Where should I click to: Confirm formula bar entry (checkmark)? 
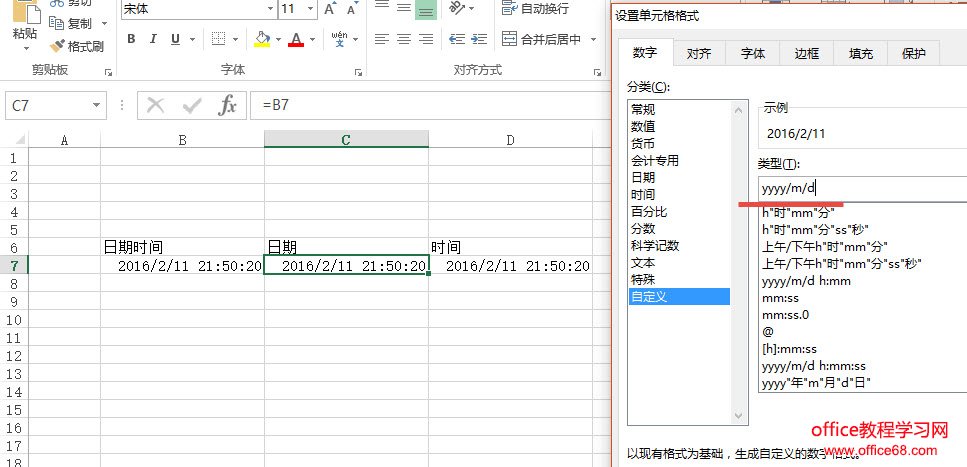(x=192, y=105)
